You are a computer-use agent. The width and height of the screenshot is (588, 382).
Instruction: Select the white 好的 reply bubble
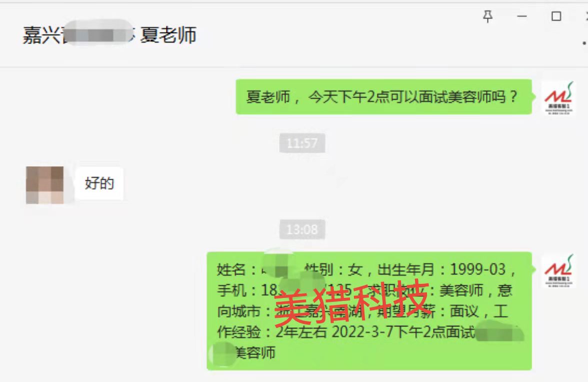[x=99, y=183]
